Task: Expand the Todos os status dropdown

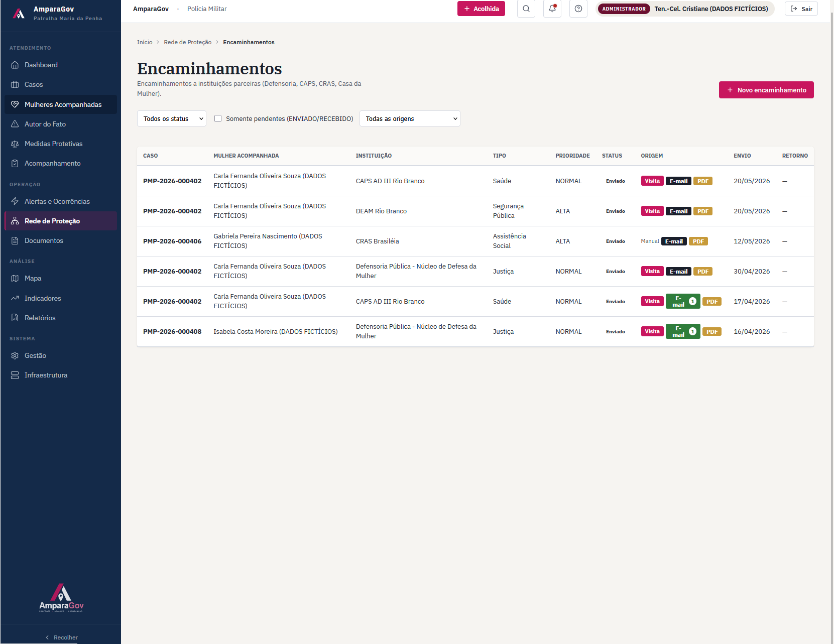Action: coord(172,118)
